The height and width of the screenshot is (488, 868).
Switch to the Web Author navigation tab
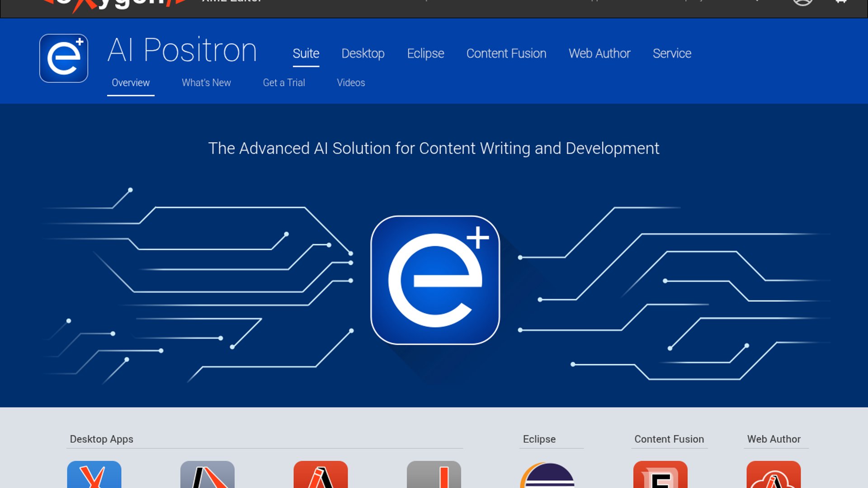599,53
